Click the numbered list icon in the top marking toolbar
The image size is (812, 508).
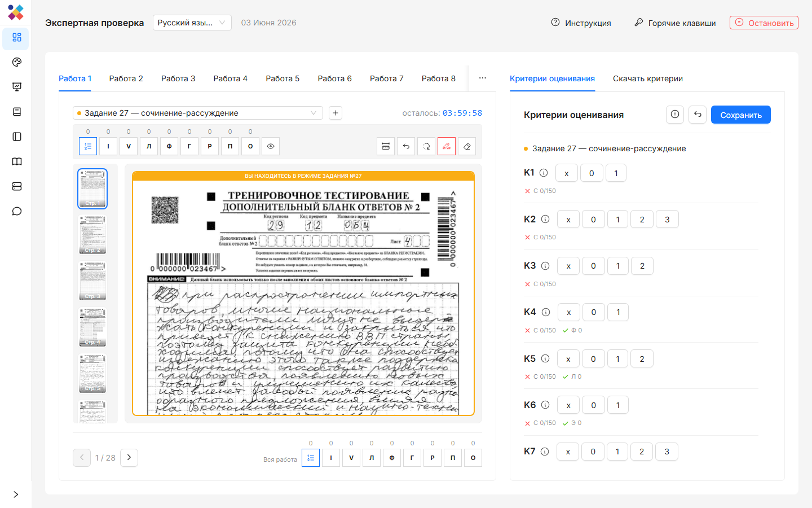pyautogui.click(x=88, y=146)
